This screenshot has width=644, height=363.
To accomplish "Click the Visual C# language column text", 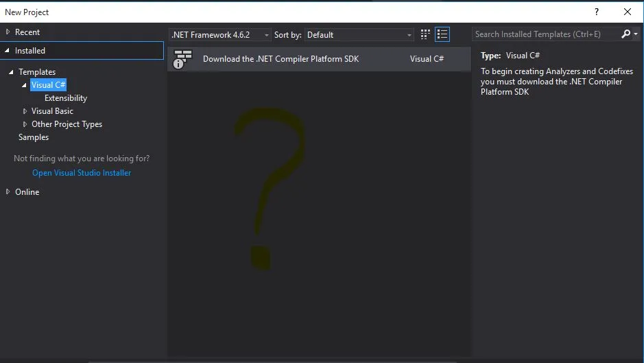I will click(427, 59).
